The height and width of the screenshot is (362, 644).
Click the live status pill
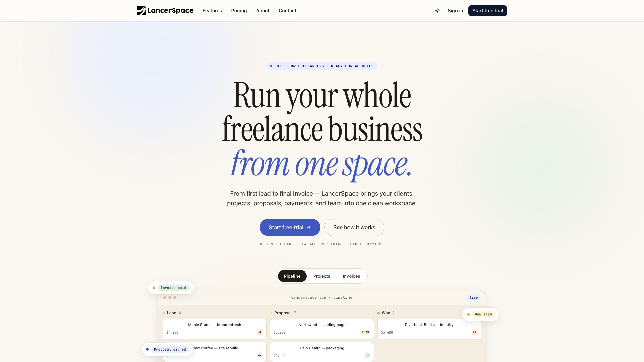click(x=474, y=297)
